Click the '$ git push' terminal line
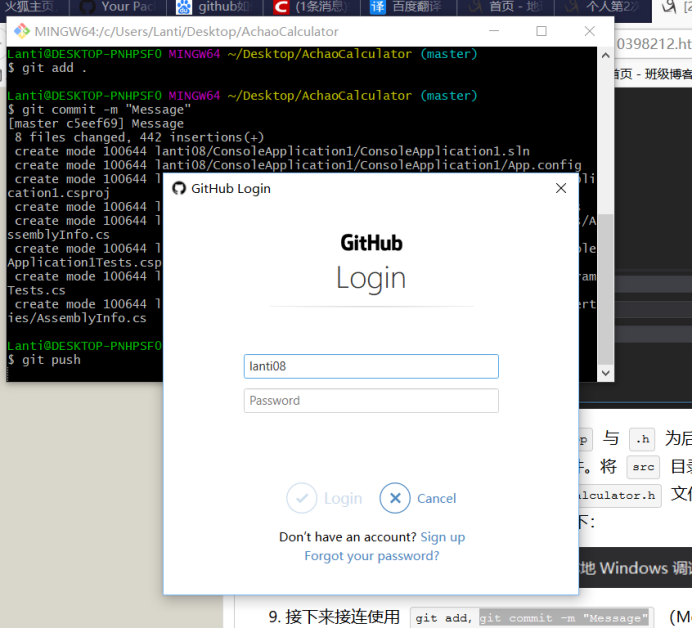The height and width of the screenshot is (629, 692). coord(44,360)
